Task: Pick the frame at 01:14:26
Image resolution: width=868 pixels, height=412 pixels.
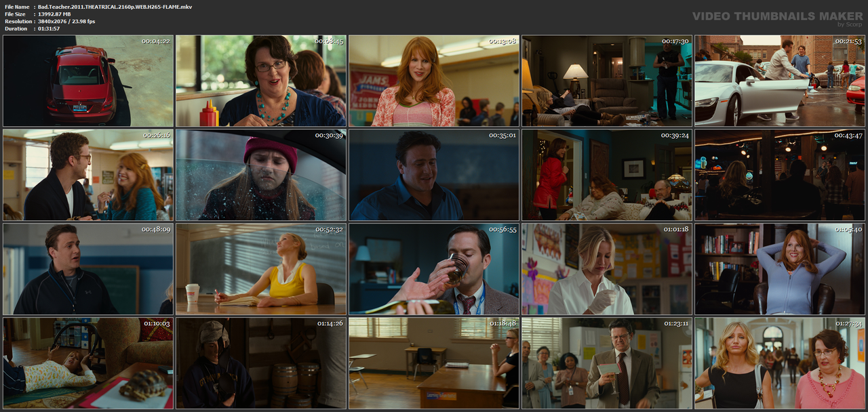Action: coord(261,363)
